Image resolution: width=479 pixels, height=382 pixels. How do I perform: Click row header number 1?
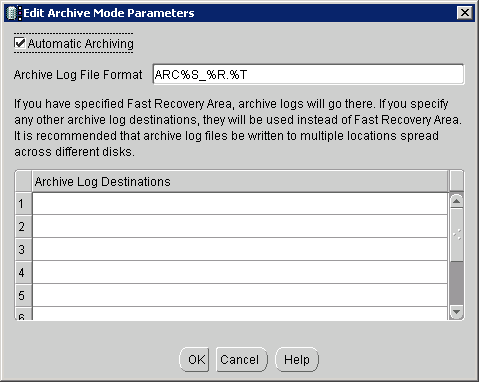(x=23, y=204)
